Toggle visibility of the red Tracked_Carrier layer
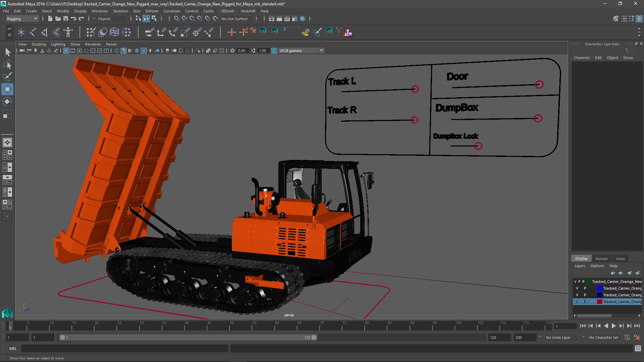 [x=577, y=302]
